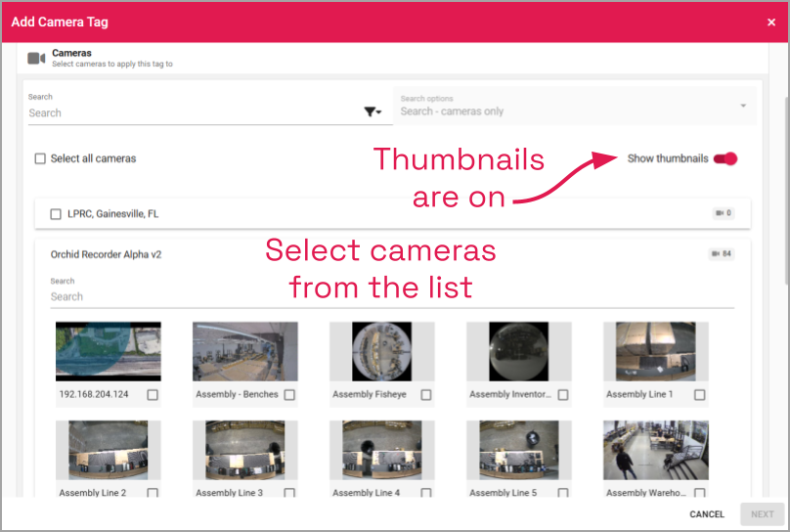The width and height of the screenshot is (790, 532).
Task: Click the Cameras video camera icon
Action: tap(36, 59)
